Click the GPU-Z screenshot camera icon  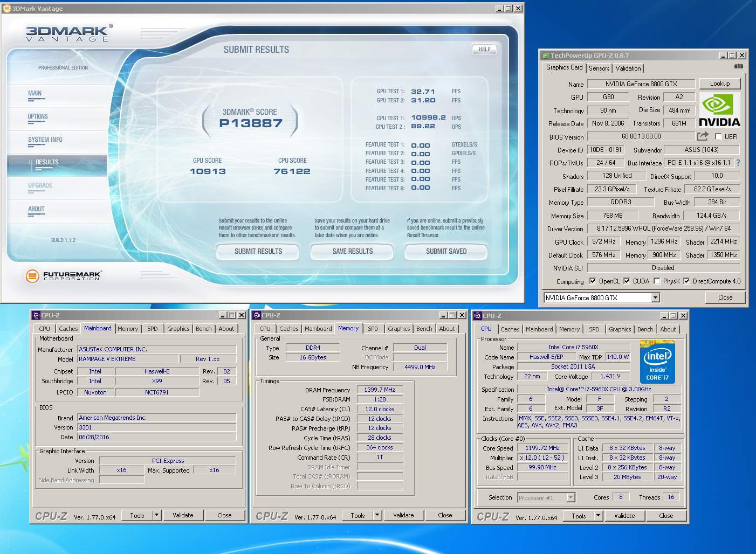click(x=738, y=66)
